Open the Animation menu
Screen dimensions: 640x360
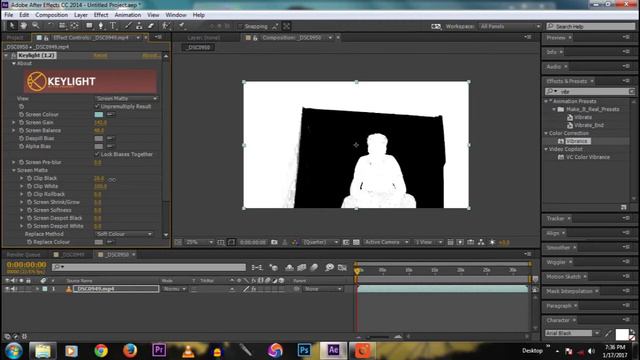pos(128,15)
